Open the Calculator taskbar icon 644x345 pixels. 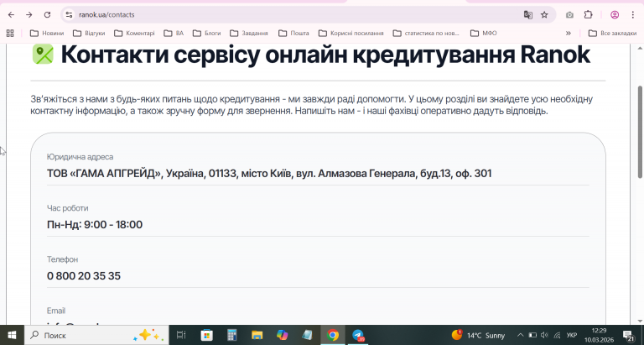pyautogui.click(x=232, y=335)
